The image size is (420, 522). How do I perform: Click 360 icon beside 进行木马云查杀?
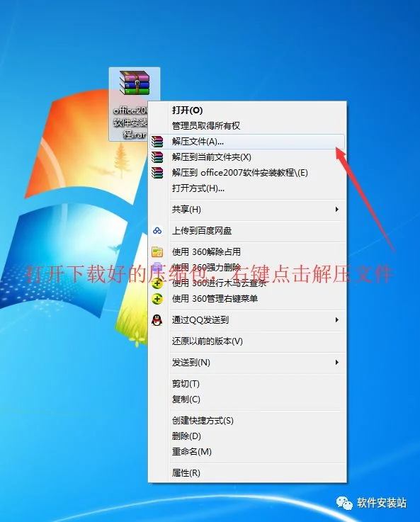157,283
